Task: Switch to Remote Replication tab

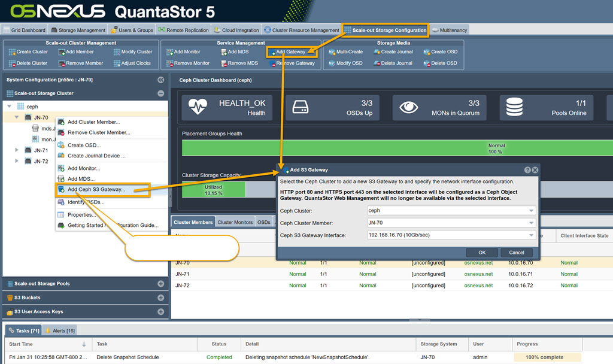Action: click(x=183, y=30)
